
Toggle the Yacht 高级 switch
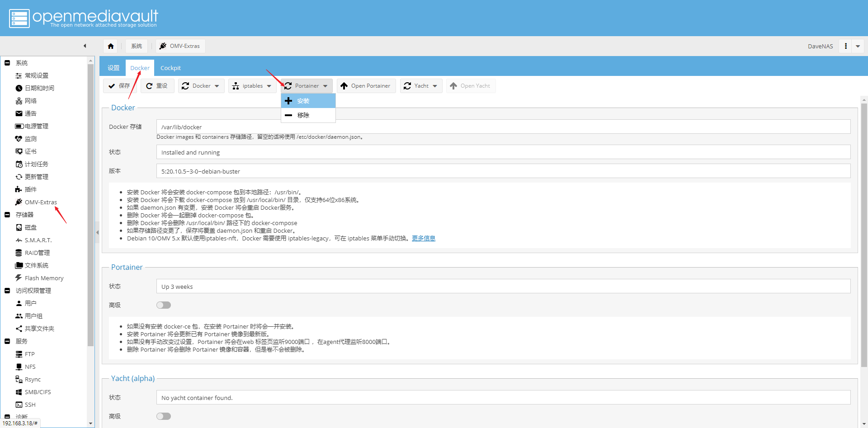coord(164,416)
